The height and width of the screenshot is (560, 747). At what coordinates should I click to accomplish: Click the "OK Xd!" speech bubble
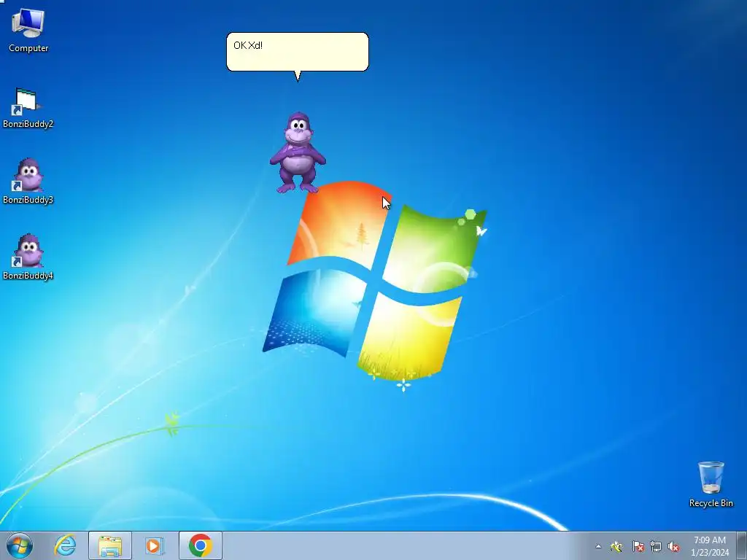[298, 52]
